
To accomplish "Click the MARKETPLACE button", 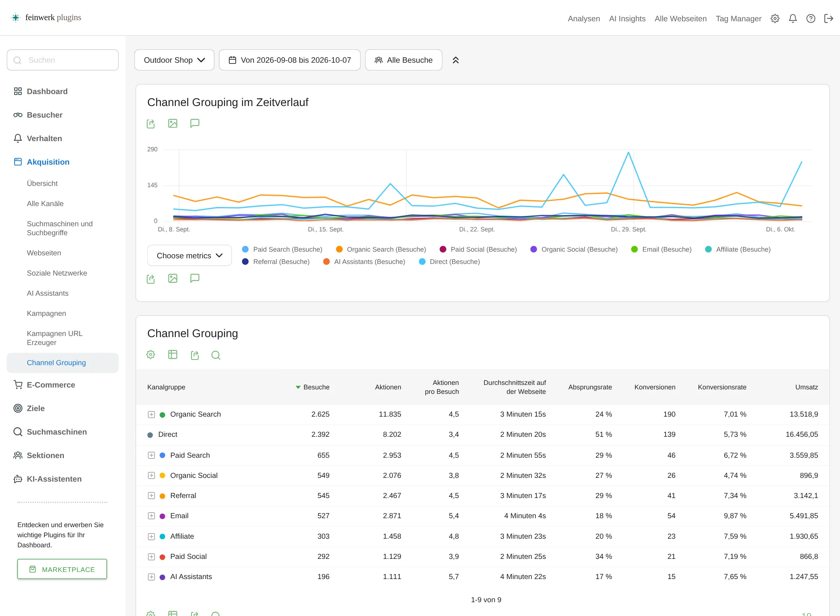I will [x=62, y=569].
